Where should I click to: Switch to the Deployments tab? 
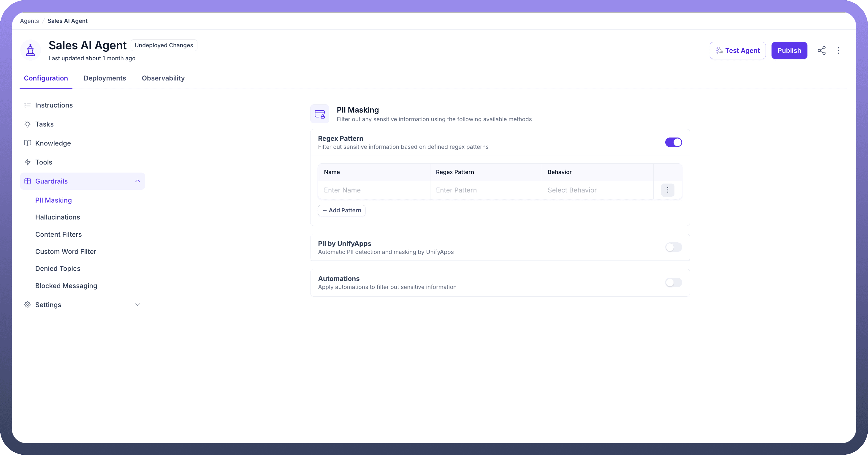coord(105,78)
